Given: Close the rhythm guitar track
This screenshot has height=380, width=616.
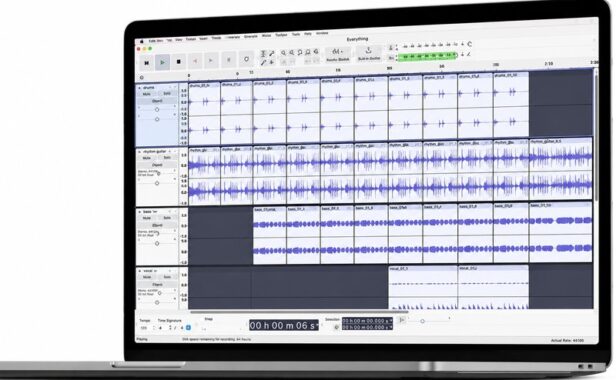Looking at the screenshot, I should point(139,152).
